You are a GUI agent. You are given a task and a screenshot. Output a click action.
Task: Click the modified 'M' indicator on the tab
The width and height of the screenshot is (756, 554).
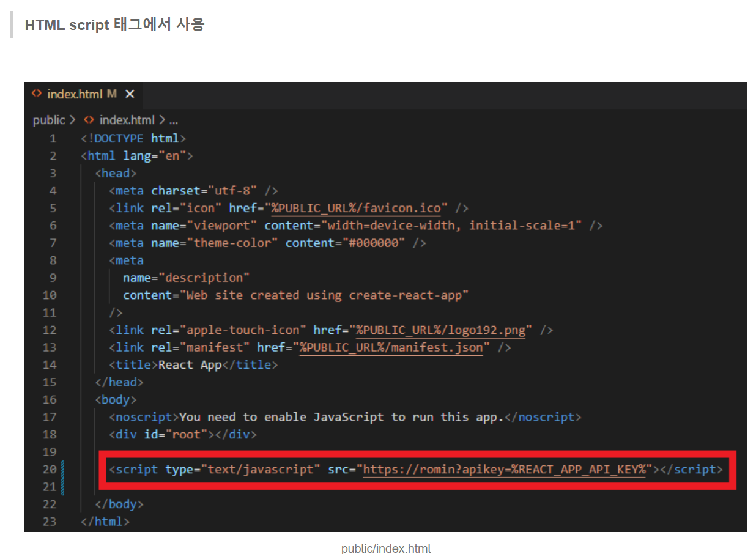tap(111, 94)
